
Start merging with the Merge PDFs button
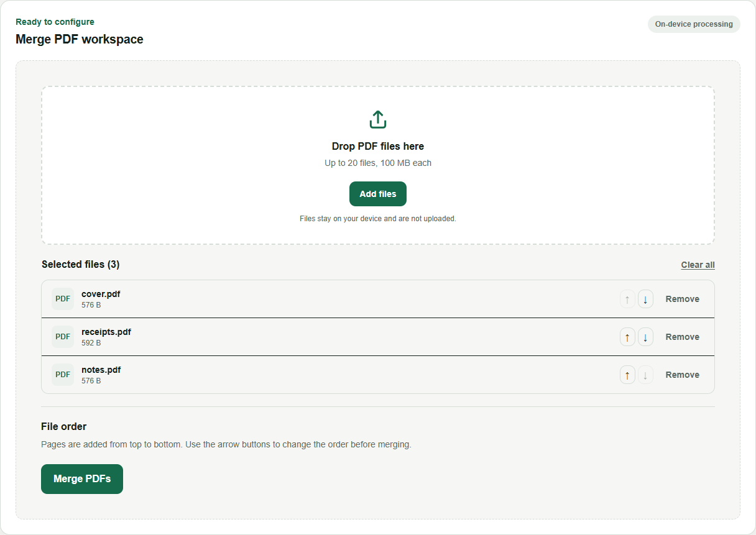[x=82, y=479]
